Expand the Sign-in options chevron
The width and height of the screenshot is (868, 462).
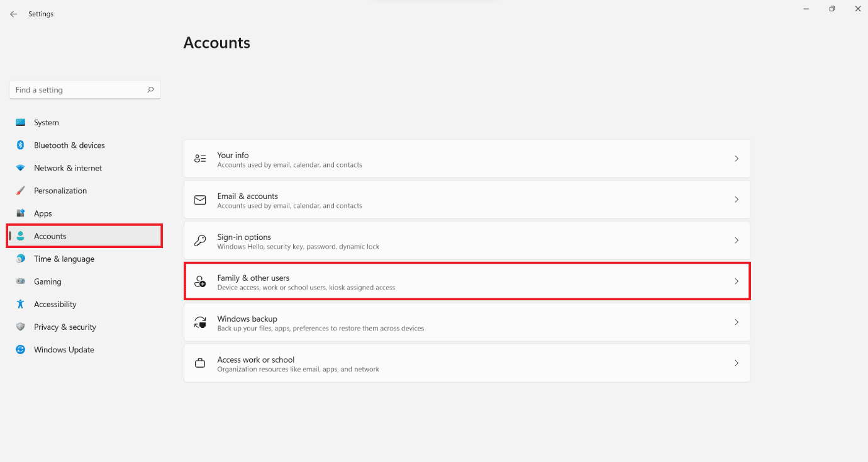(736, 240)
